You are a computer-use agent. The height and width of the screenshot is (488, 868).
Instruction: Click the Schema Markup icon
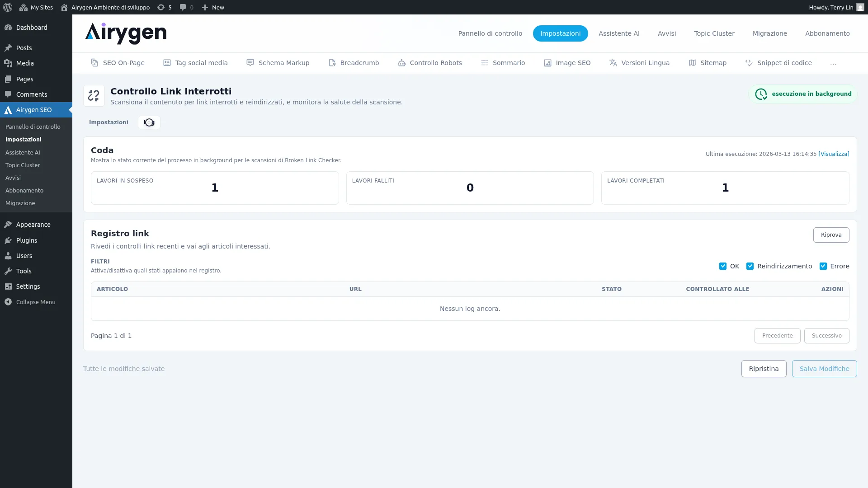pyautogui.click(x=250, y=63)
